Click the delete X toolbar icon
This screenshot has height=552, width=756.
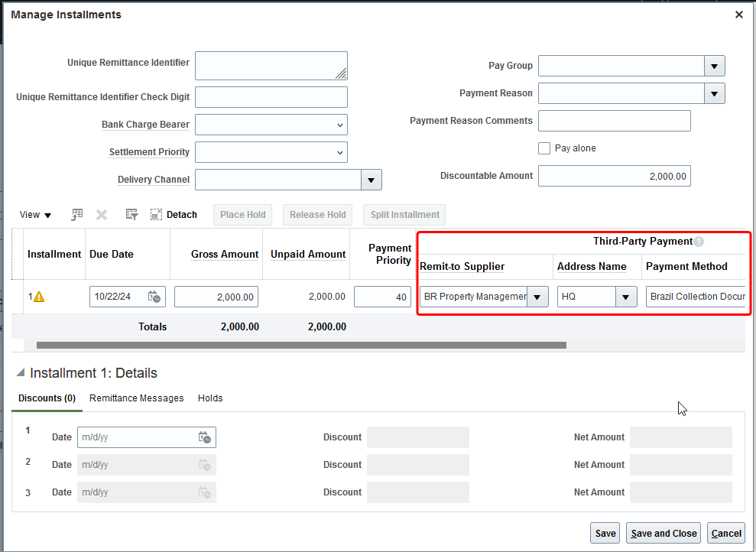point(102,215)
